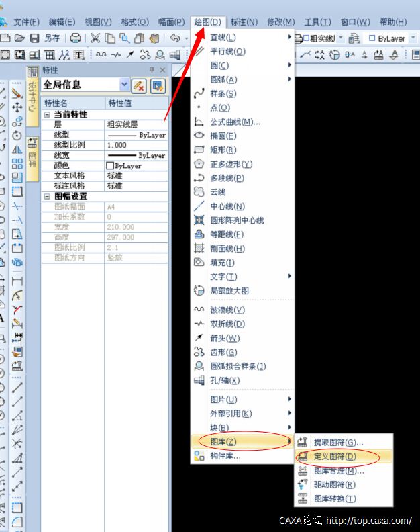This screenshot has height=532, width=420.
Task: Click the 标注风格 标准 value
Action: [x=137, y=186]
